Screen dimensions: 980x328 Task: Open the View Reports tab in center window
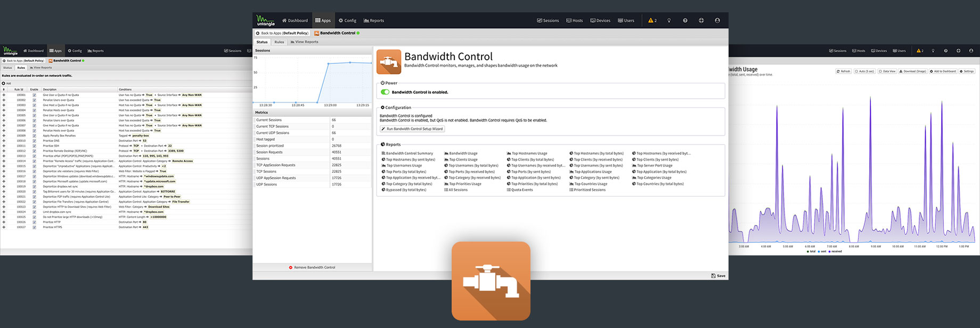tap(304, 42)
